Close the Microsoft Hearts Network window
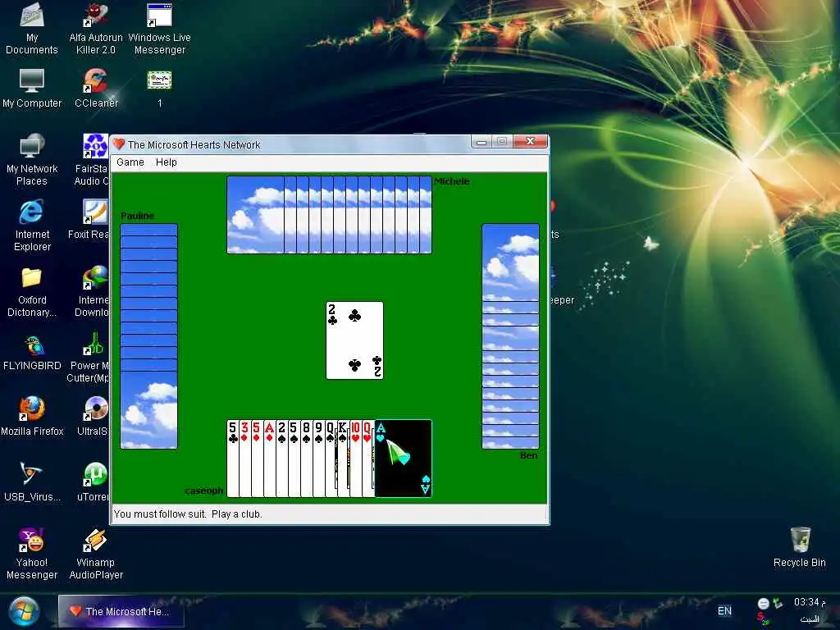This screenshot has height=630, width=840. coord(531,141)
